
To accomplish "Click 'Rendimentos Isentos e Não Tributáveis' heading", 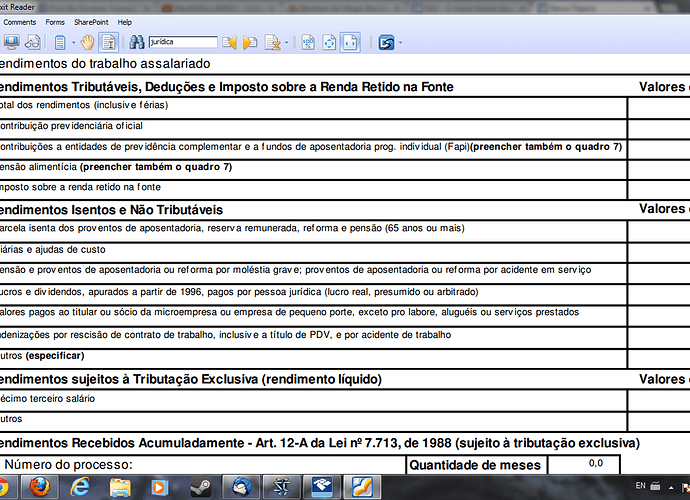I will pyautogui.click(x=111, y=210).
